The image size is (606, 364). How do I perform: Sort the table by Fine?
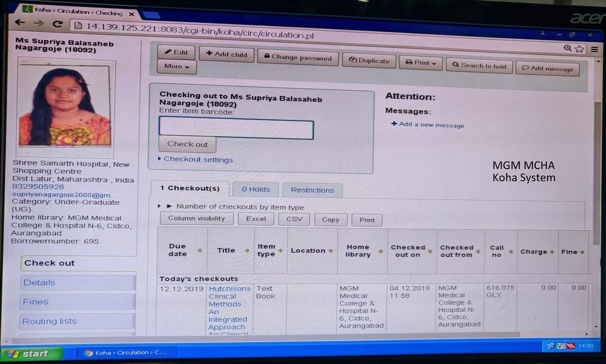coord(573,252)
